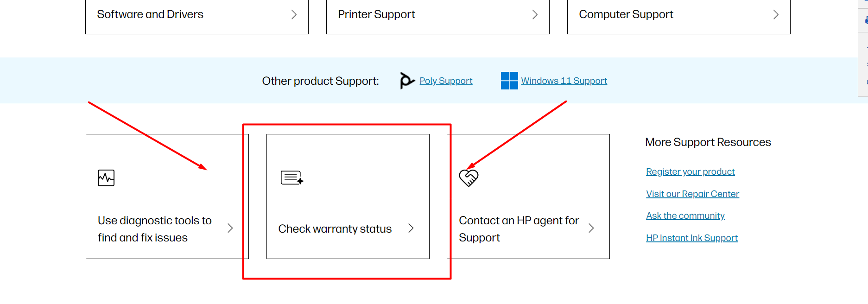Open the Poly Support link
868x304 pixels.
click(445, 81)
